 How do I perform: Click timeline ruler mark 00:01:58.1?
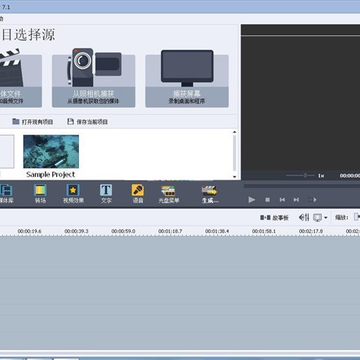264,231
